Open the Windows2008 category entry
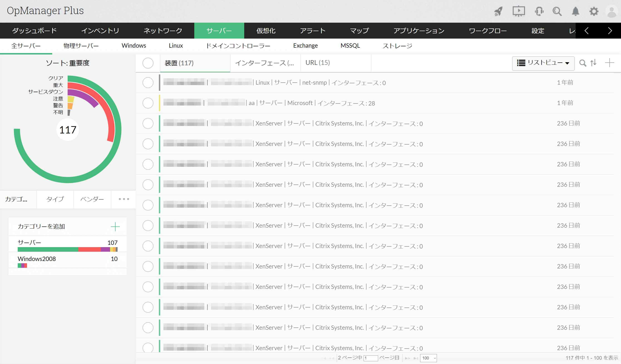This screenshot has height=364, width=621. (x=37, y=259)
